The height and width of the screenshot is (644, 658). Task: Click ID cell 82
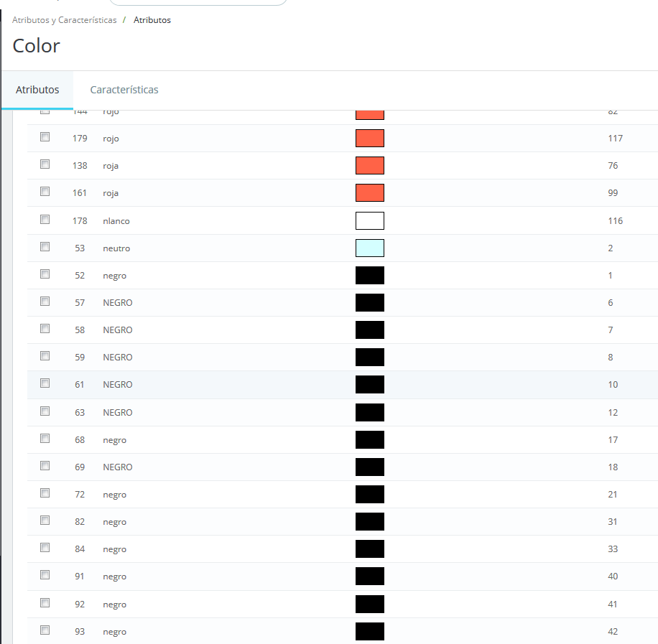[80, 522]
